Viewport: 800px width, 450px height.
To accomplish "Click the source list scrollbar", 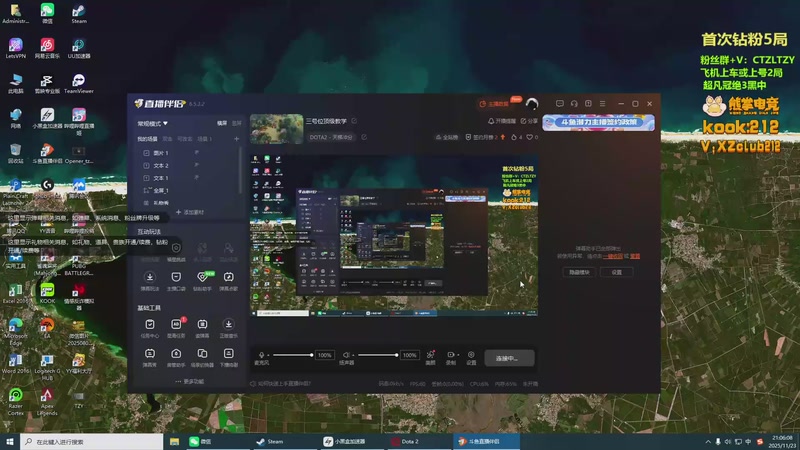I will pyautogui.click(x=240, y=171).
